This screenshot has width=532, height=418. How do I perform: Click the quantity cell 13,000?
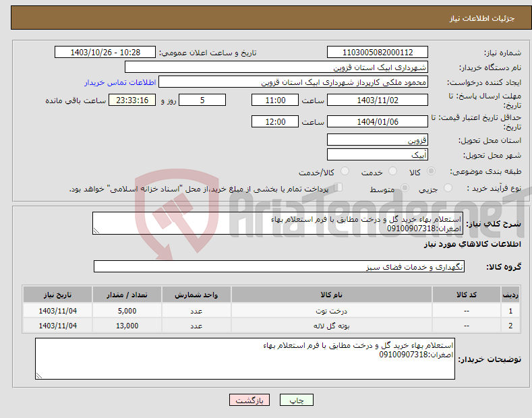click(127, 326)
